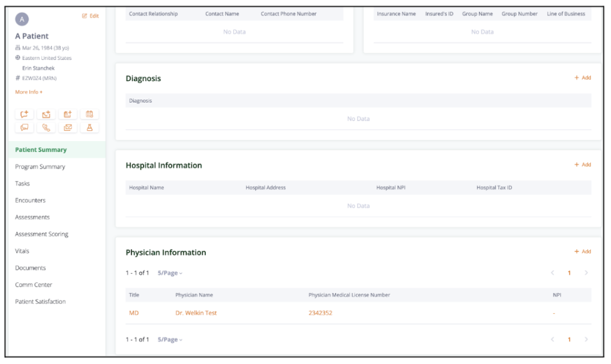The width and height of the screenshot is (611, 364).
Task: Click the add email icon
Action: [x=46, y=114]
